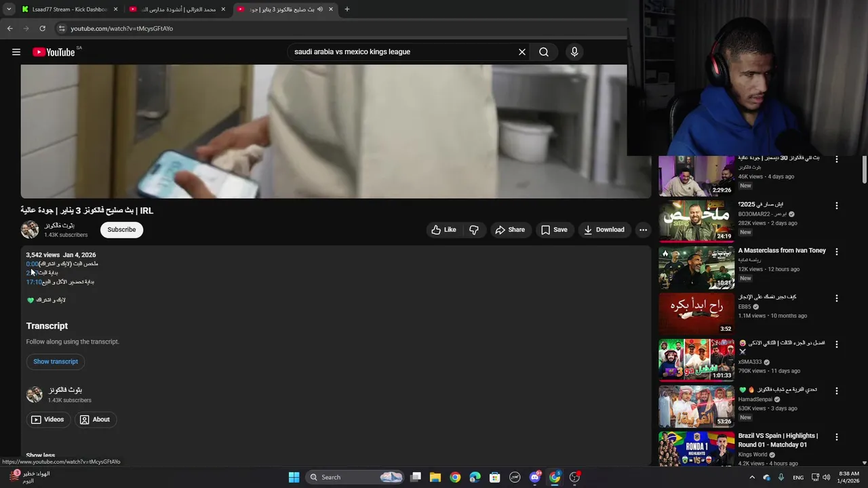Open the channel's Videos button
The height and width of the screenshot is (488, 868).
tap(47, 420)
